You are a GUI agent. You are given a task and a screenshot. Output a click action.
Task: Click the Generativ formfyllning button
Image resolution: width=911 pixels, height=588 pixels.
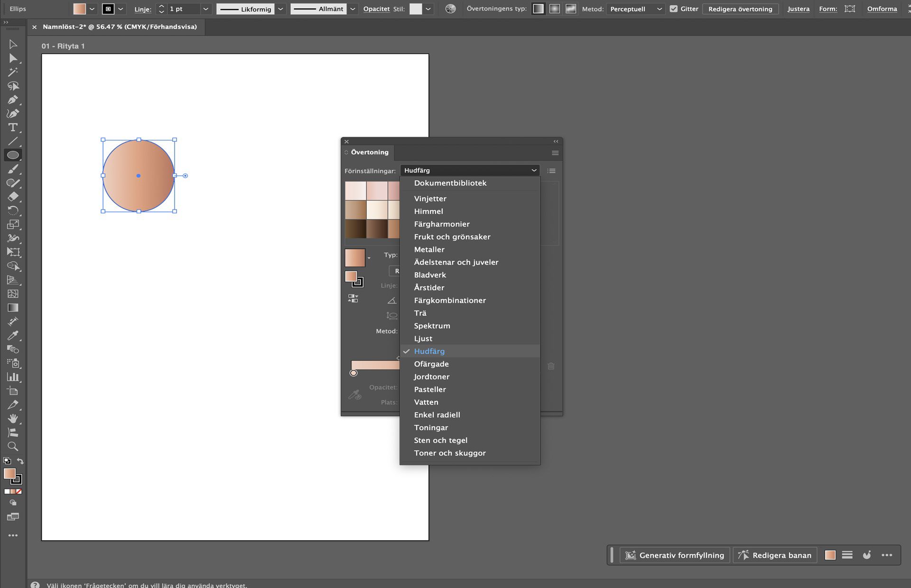pyautogui.click(x=675, y=555)
